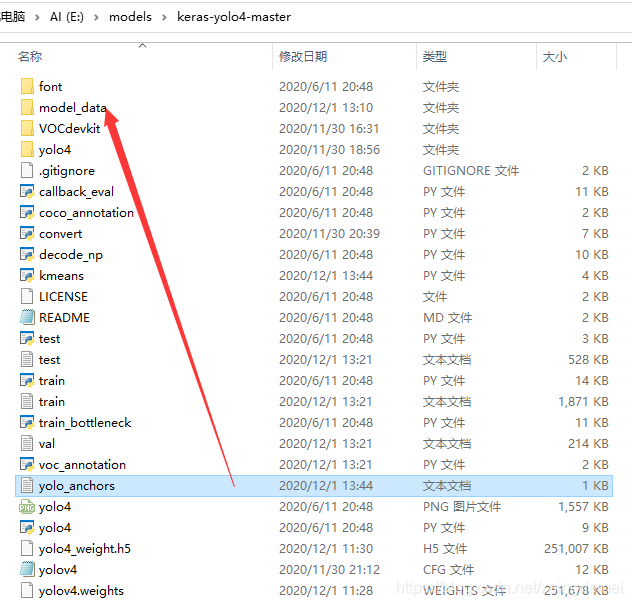Click the PNG 图片文件 type cell
632x606 pixels.
(x=462, y=506)
